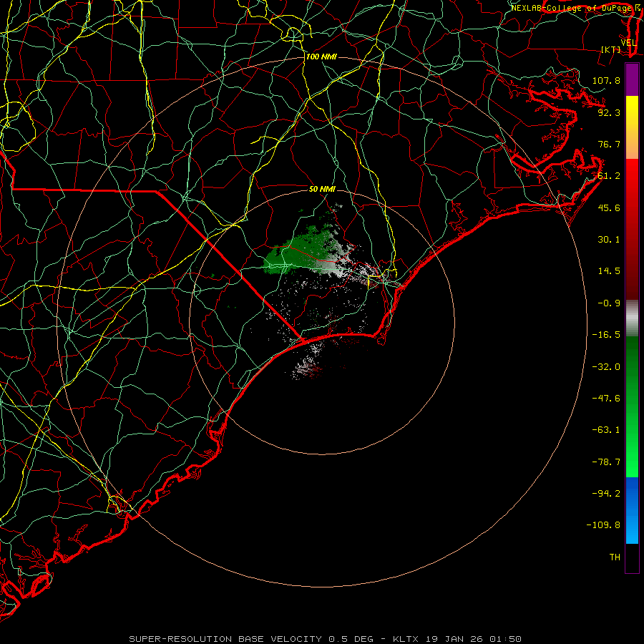
Task: Click the -63.1 legend value
Action: [606, 430]
